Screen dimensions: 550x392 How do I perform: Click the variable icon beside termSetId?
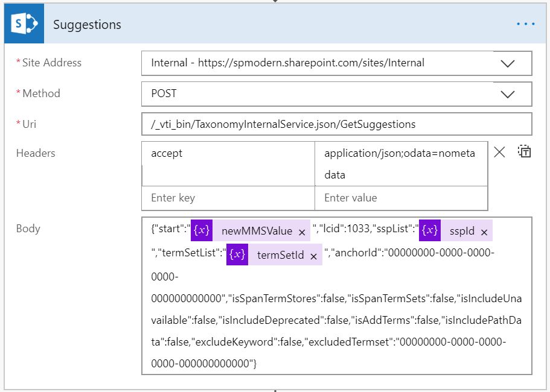pyautogui.click(x=237, y=254)
